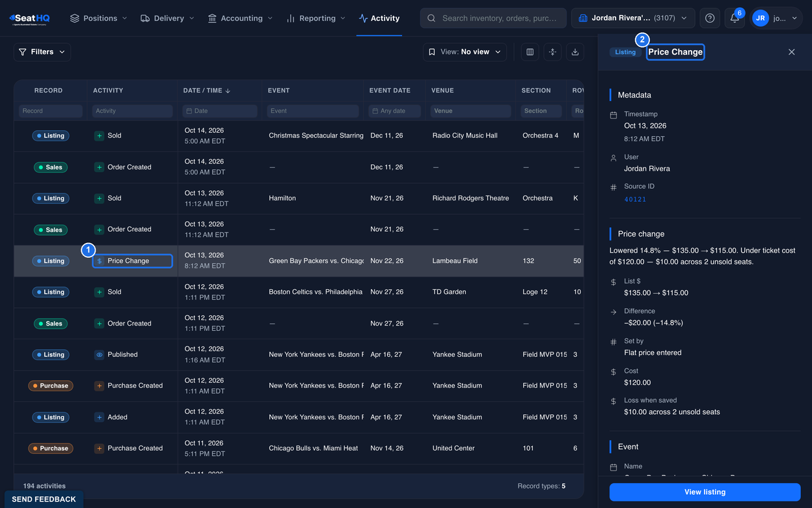The image size is (812, 508).
Task: Open the Any date event filter
Action: click(x=394, y=111)
